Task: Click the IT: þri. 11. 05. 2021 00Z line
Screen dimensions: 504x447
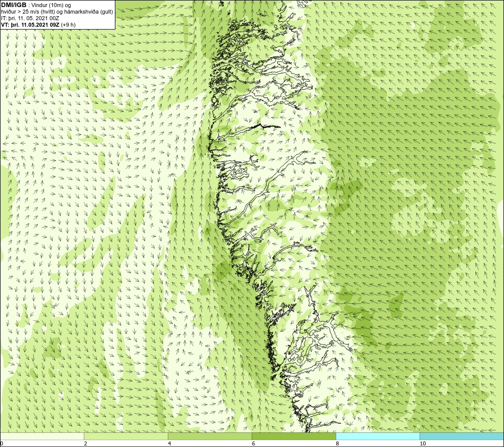Action: tap(30, 18)
